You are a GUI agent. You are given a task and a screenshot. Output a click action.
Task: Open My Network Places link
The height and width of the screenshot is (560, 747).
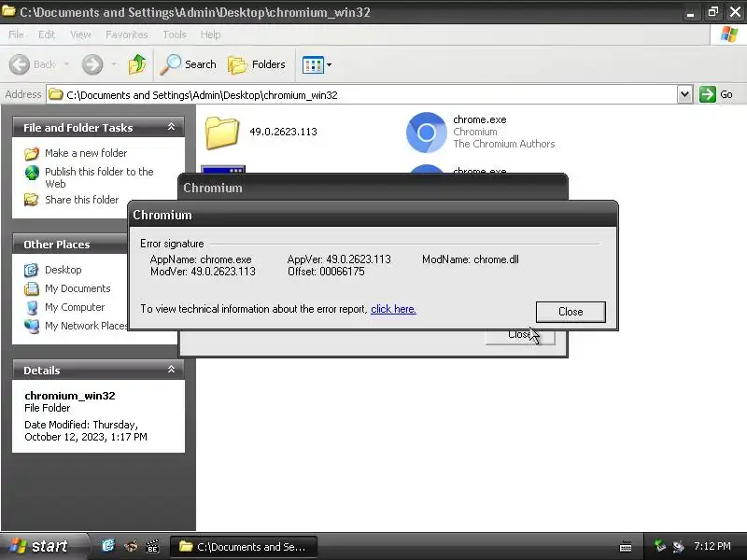pos(86,326)
